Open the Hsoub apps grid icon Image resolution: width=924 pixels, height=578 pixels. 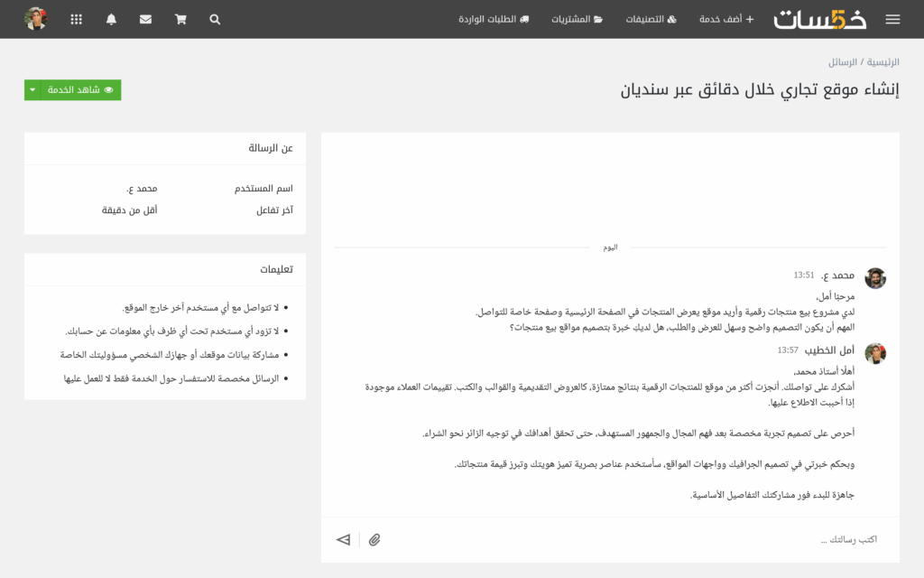click(76, 18)
